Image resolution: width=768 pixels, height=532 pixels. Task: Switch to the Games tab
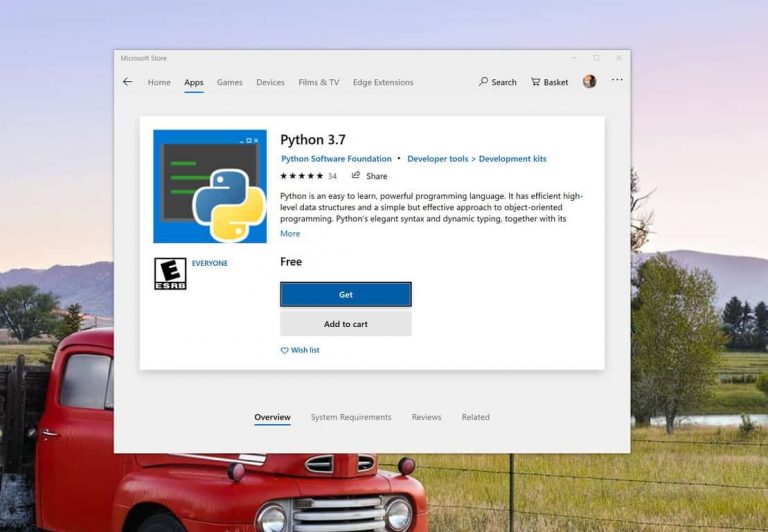click(230, 82)
